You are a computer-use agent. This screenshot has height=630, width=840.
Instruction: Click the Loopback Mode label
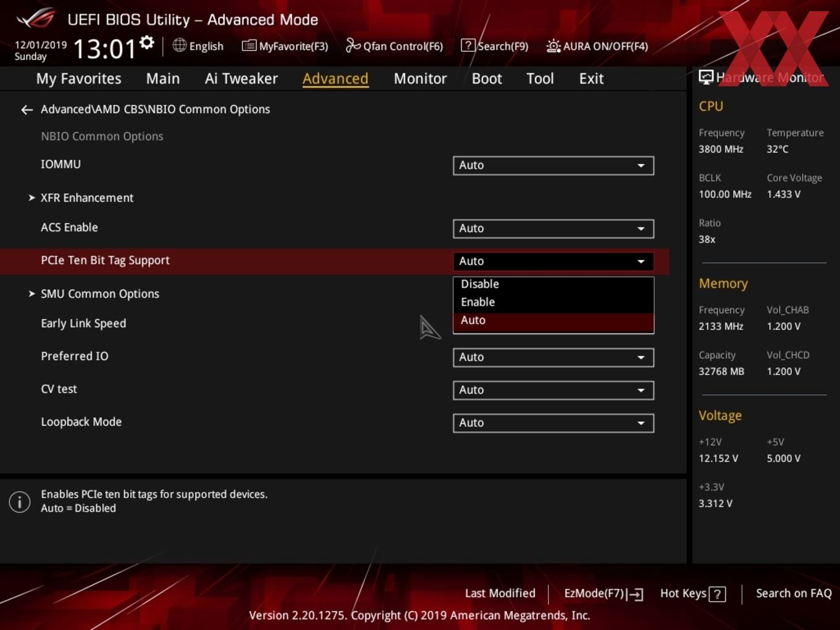click(x=81, y=422)
